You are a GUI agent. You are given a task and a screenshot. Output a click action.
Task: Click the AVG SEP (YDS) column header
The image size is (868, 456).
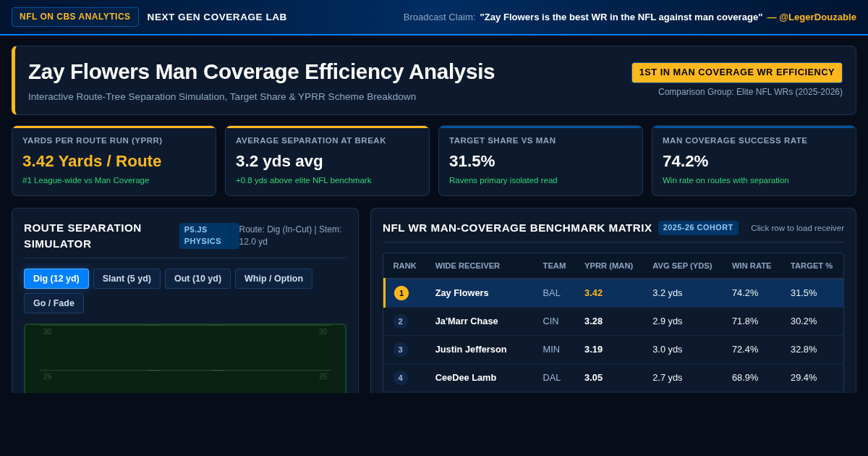682,266
